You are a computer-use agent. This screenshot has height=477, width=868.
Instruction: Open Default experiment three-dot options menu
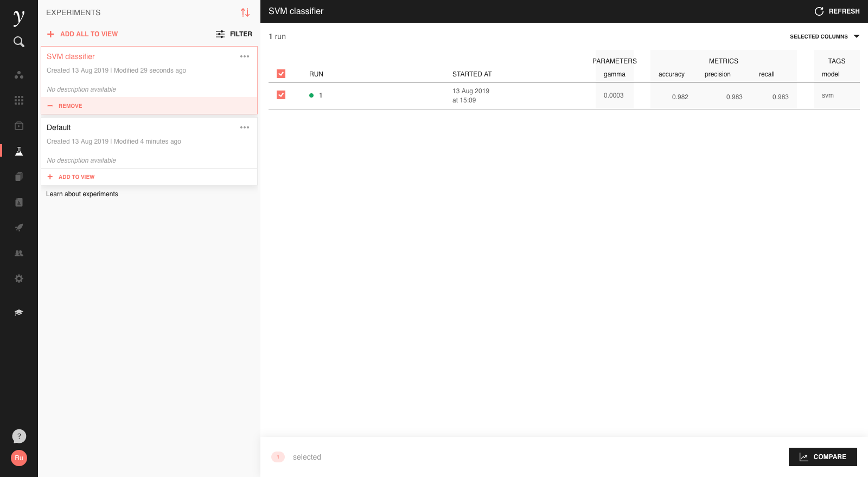pyautogui.click(x=245, y=127)
